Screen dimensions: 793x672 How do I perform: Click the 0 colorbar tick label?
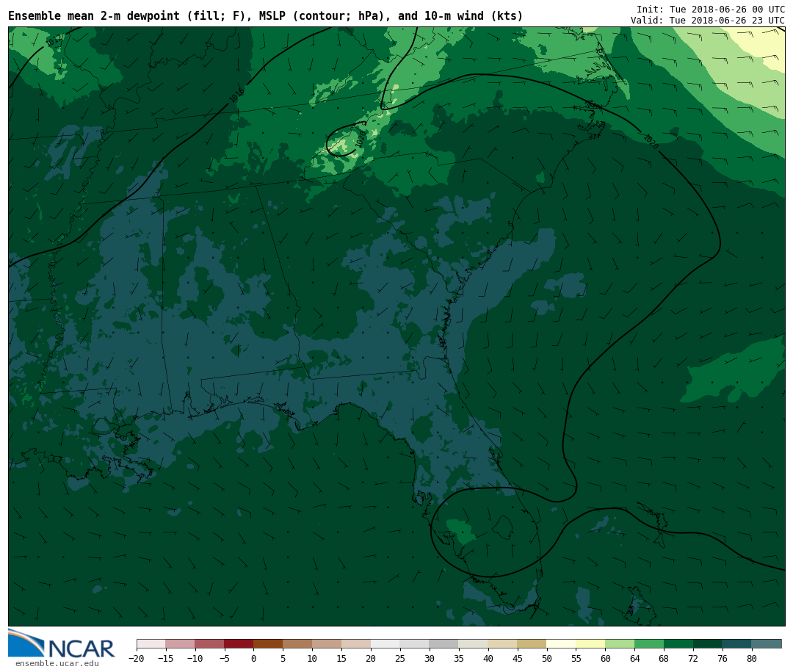(253, 658)
